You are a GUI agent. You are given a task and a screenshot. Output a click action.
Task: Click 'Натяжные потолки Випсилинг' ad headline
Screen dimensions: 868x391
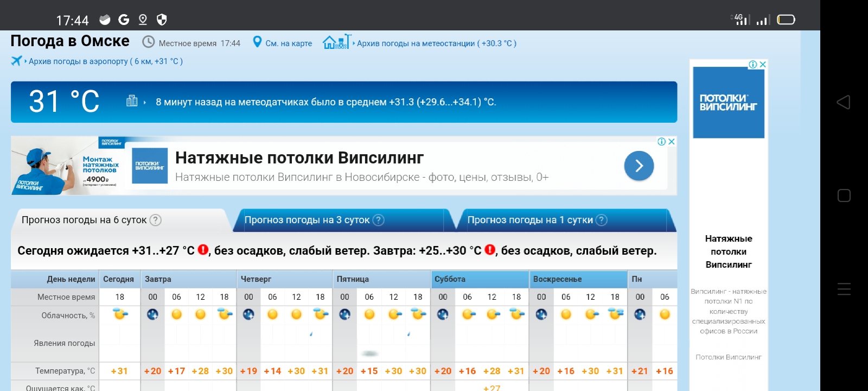[x=299, y=158]
